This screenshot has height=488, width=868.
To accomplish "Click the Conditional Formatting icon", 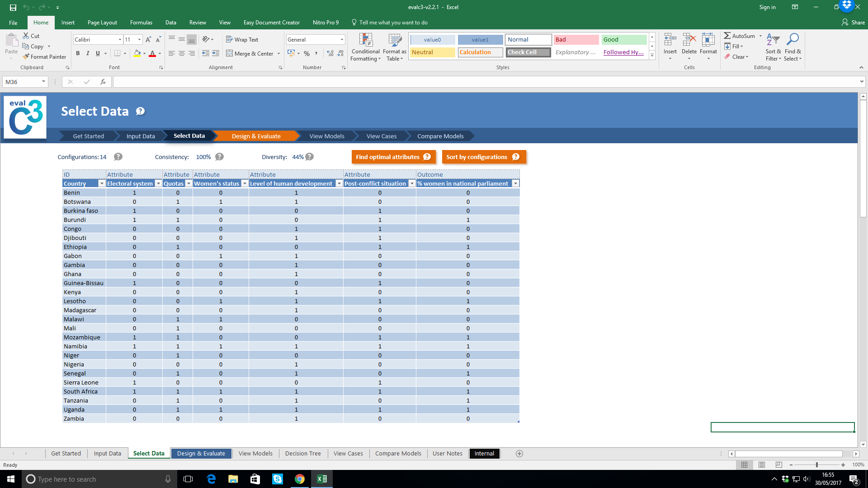I will pos(365,40).
